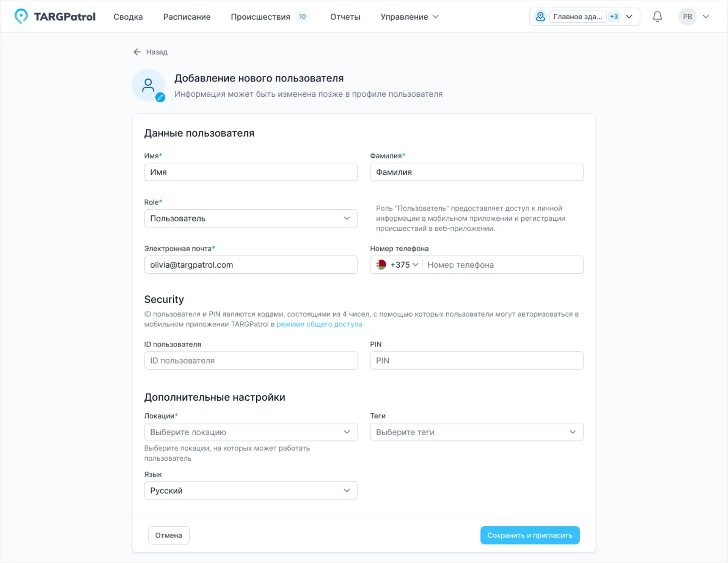This screenshot has width=728, height=563.
Task: Click the edit pencil badge on user avatar
Action: (x=160, y=97)
